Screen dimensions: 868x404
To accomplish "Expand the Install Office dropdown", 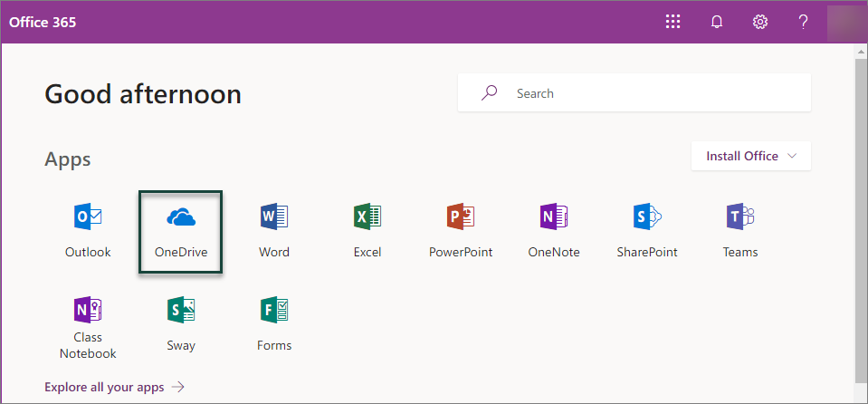I will [x=751, y=156].
